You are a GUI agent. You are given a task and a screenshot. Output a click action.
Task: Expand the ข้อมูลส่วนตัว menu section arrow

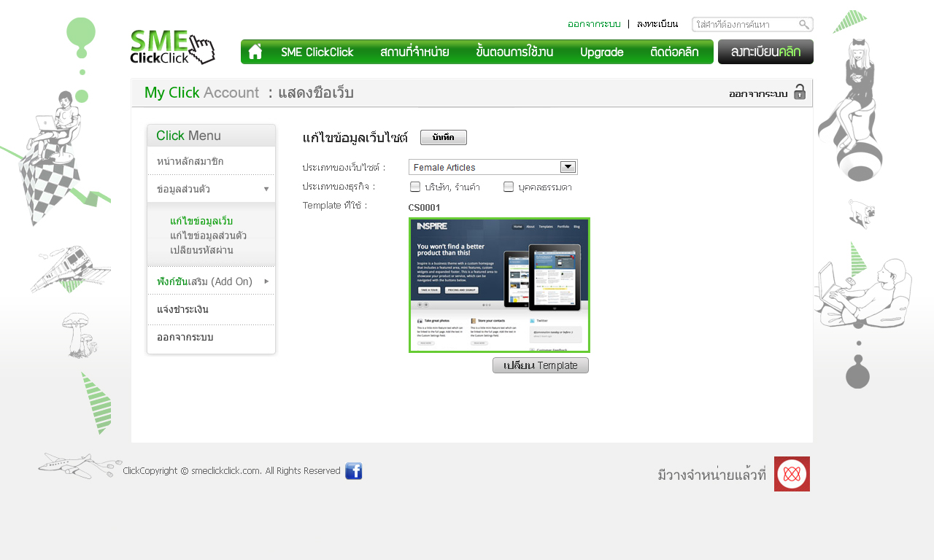[266, 189]
